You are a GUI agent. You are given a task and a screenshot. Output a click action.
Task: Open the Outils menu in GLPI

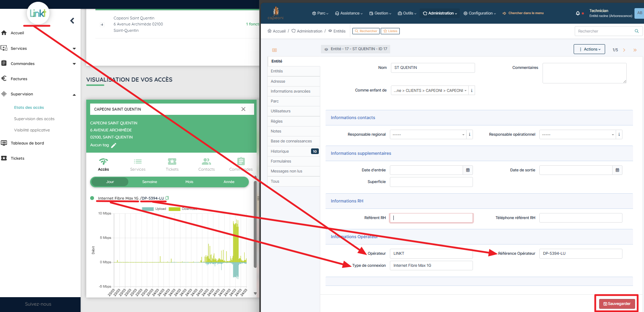407,13
